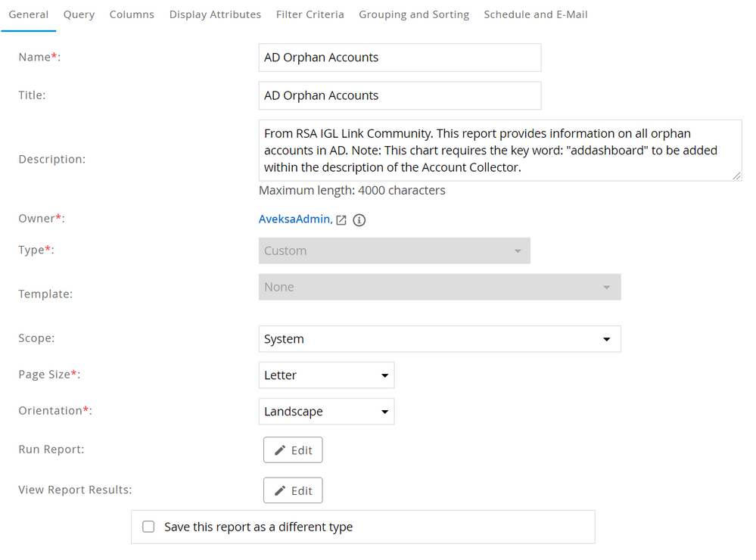Click Edit button for View Report Results
This screenshot has height=560, width=756.
[x=293, y=491]
